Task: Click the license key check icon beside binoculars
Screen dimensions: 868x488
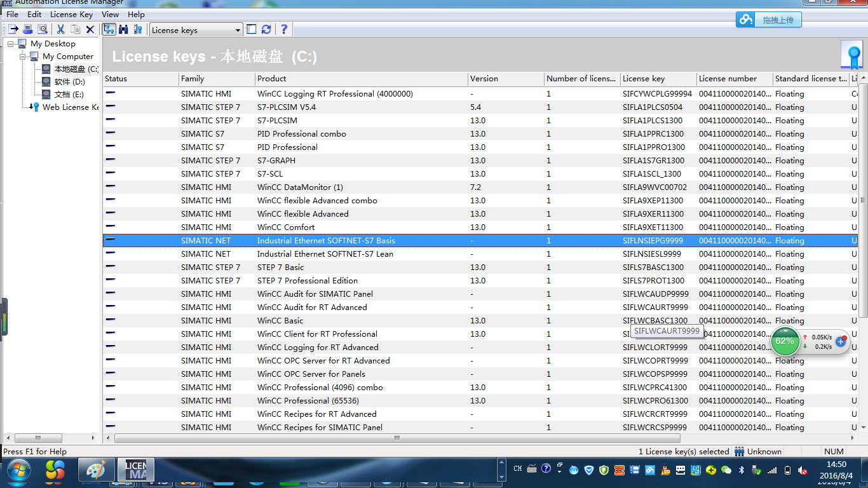Action: 138,29
